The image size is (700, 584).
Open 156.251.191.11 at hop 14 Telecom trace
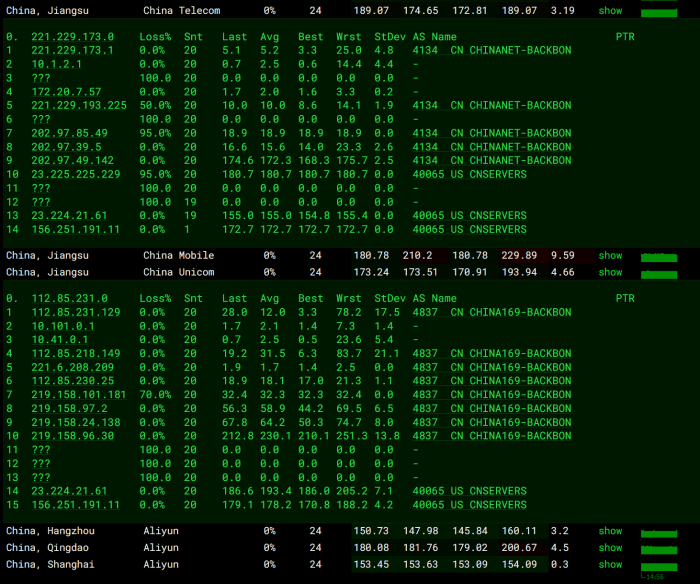coord(75,229)
